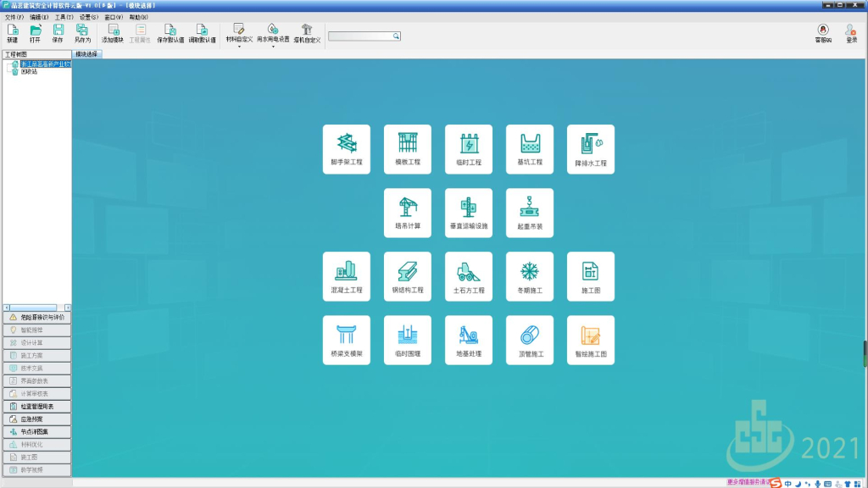
Task: Click the 新建 new project toolbar icon
Action: (12, 33)
